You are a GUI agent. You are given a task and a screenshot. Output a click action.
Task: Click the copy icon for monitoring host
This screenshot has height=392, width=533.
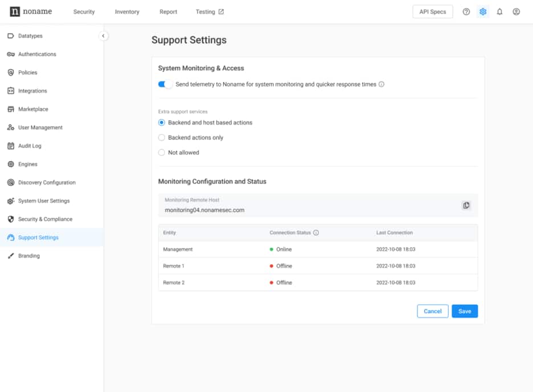(466, 205)
